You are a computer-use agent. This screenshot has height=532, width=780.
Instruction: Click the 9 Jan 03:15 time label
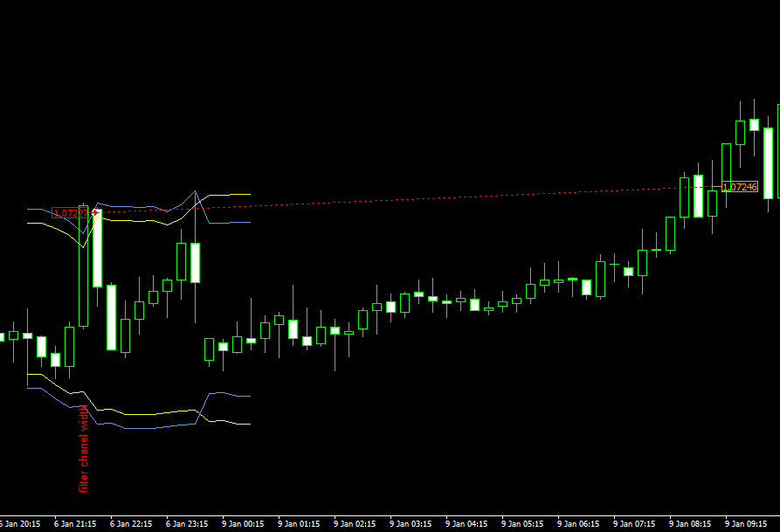411,524
